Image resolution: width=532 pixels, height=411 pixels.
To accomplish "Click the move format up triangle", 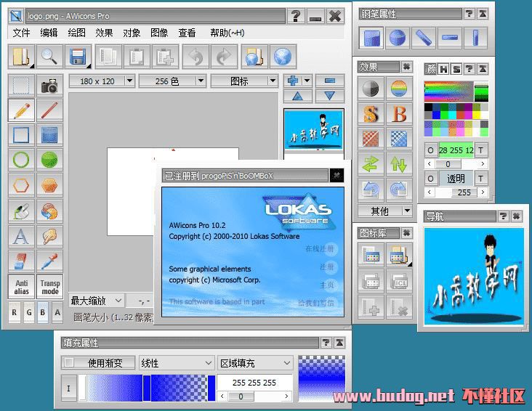I will click(297, 97).
